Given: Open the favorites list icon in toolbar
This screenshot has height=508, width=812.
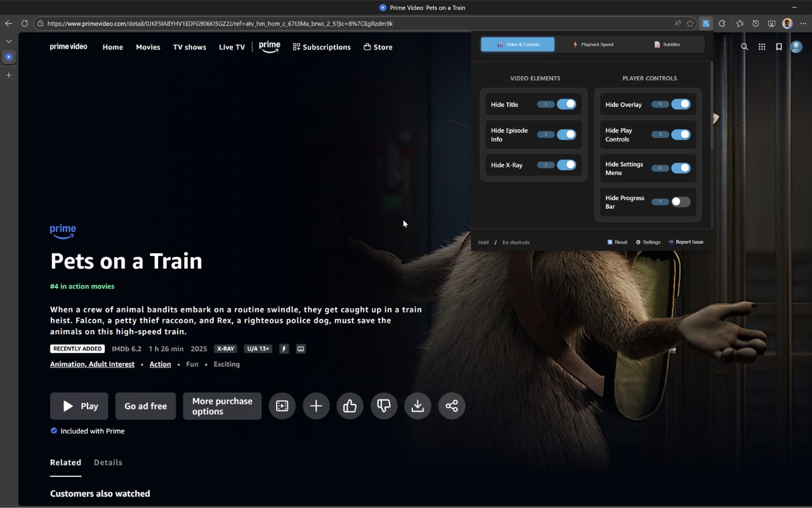Looking at the screenshot, I should click(740, 23).
